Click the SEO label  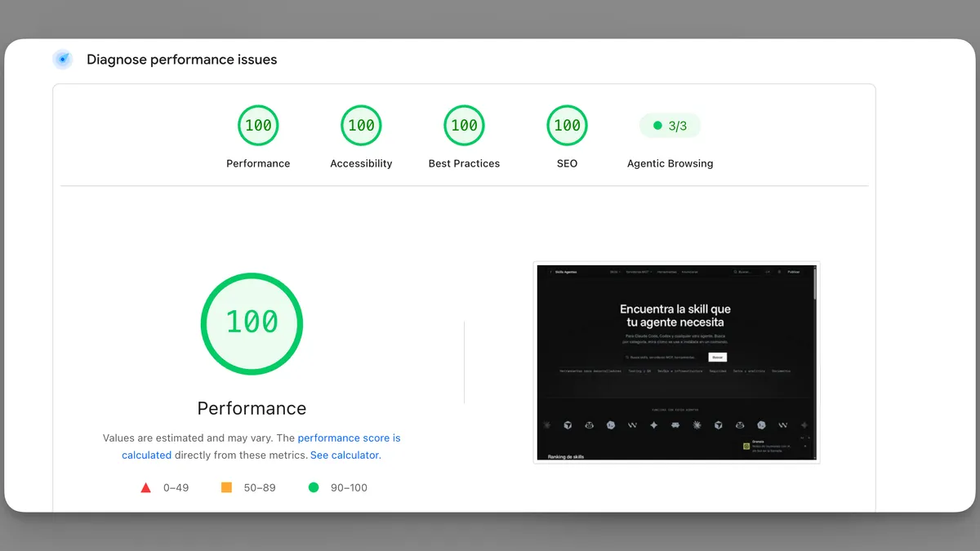click(567, 163)
